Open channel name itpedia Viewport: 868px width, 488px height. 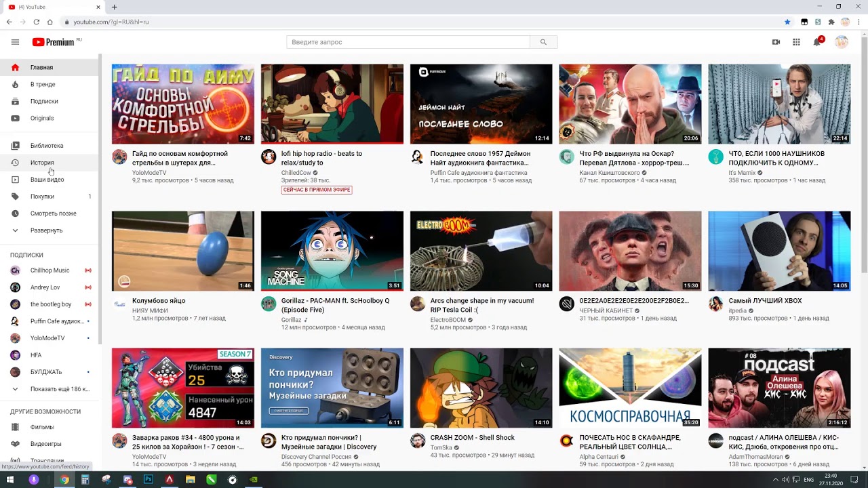pyautogui.click(x=738, y=310)
